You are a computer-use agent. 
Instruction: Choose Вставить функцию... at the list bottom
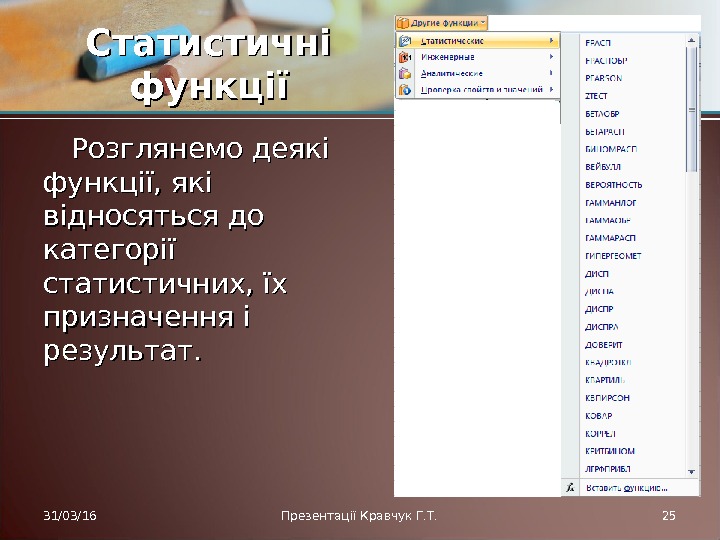[630, 488]
